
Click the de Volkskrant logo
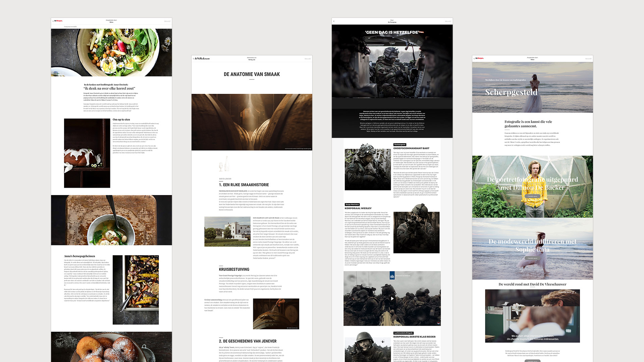coord(202,59)
